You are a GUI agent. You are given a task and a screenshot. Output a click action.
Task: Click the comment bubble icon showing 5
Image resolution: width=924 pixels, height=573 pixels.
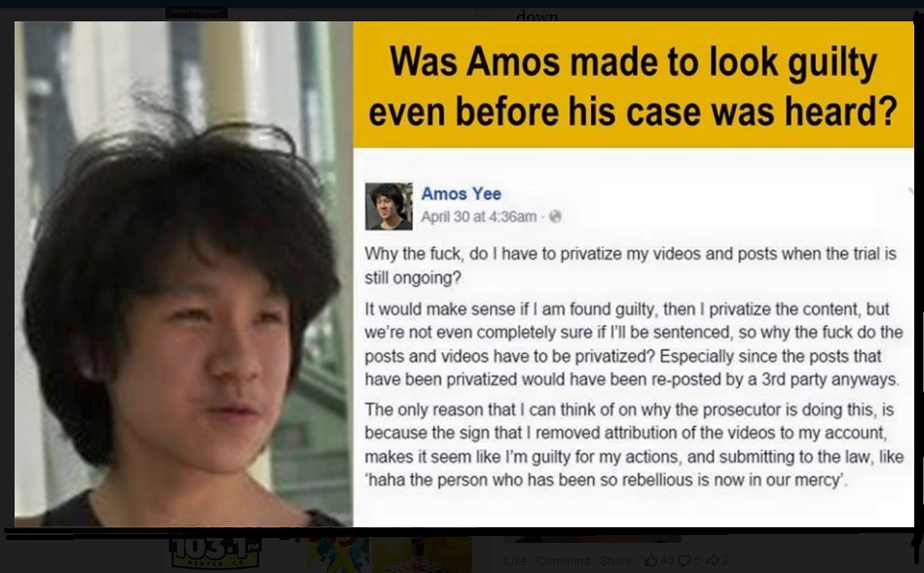click(x=684, y=560)
